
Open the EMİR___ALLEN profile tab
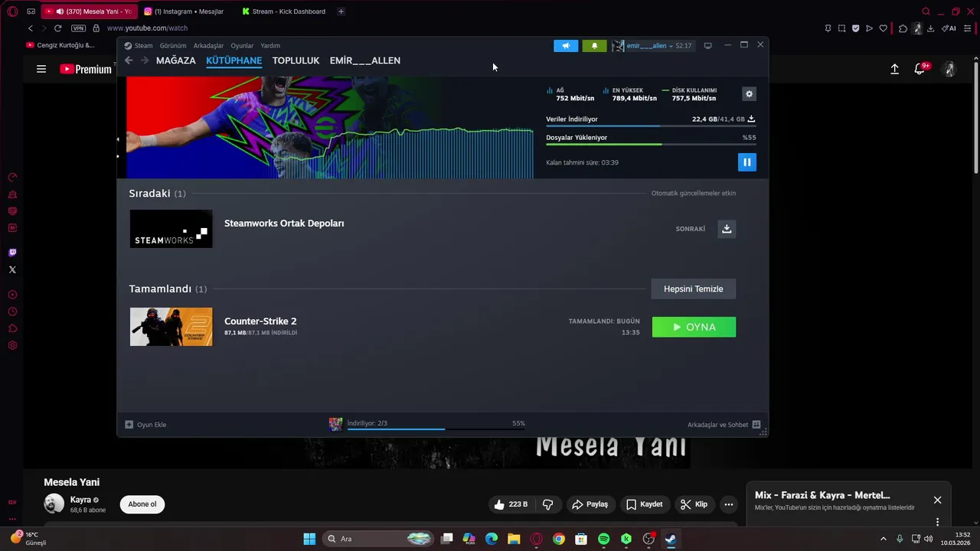pyautogui.click(x=365, y=60)
